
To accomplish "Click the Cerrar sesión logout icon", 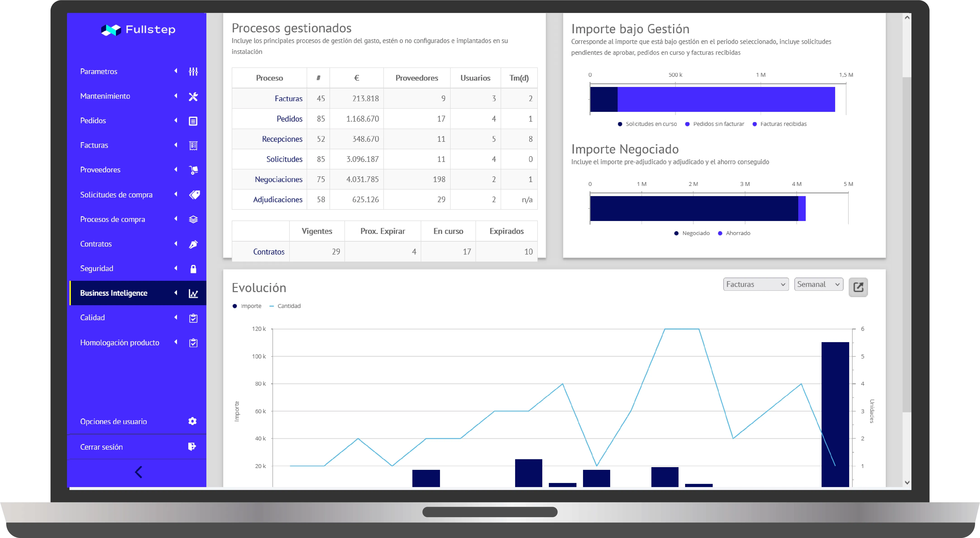I will coord(192,447).
